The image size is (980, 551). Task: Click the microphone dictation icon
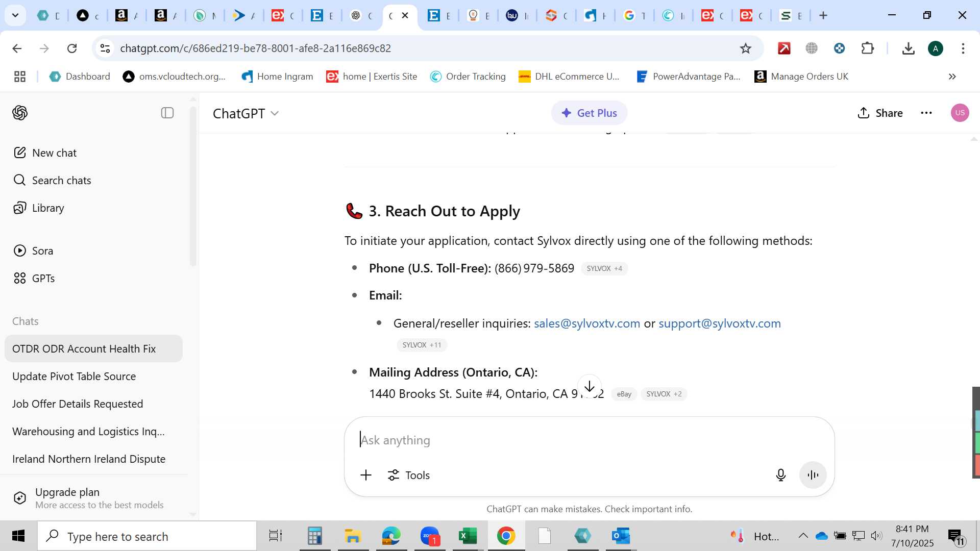pos(780,475)
